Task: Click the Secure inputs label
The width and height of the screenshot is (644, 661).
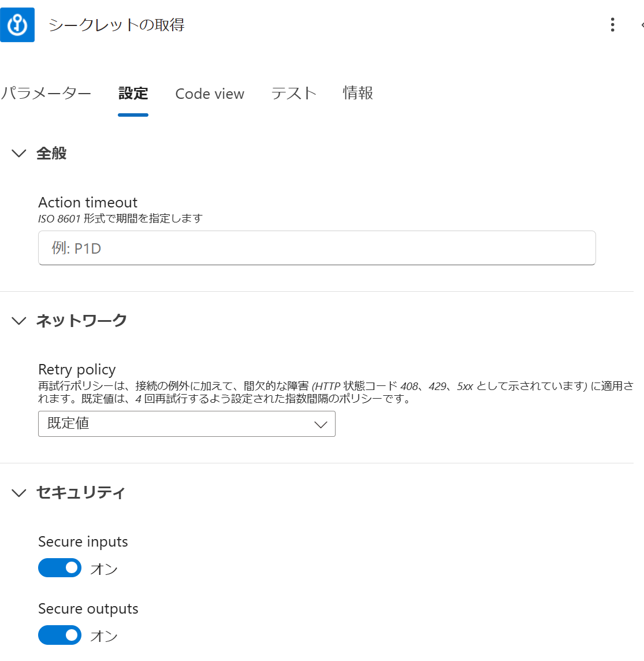Action: [83, 542]
